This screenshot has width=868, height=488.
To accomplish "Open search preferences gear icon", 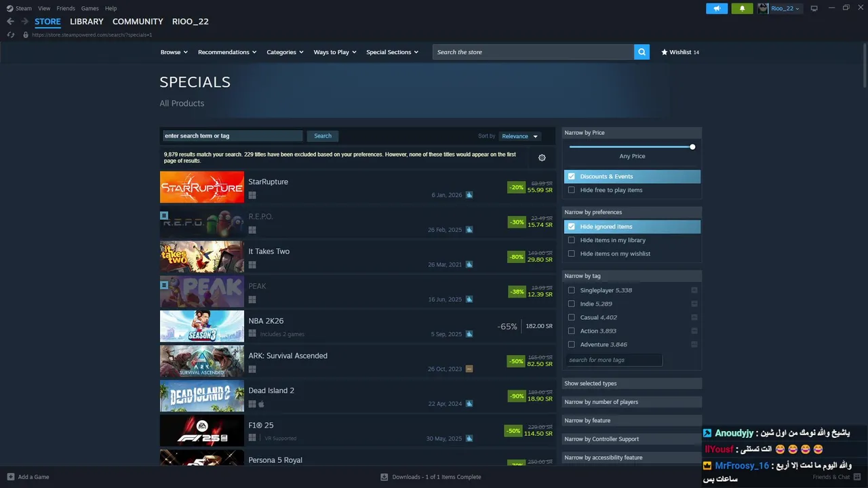I will click(542, 158).
